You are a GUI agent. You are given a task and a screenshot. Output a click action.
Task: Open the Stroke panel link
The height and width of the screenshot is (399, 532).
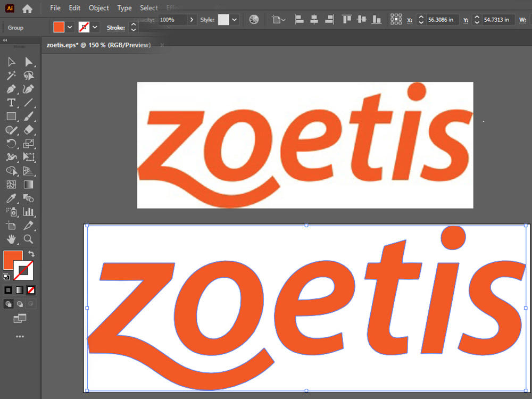(x=115, y=28)
